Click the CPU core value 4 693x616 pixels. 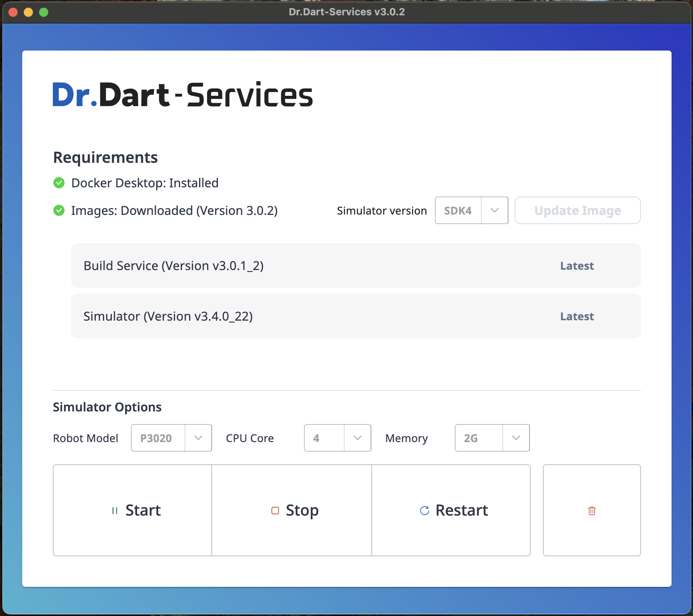point(316,438)
